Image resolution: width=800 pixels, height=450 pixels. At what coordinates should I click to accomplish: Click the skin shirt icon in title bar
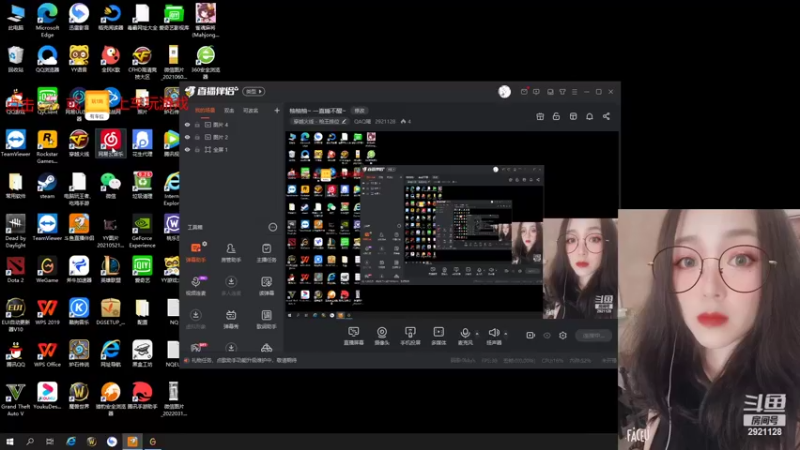[x=562, y=92]
